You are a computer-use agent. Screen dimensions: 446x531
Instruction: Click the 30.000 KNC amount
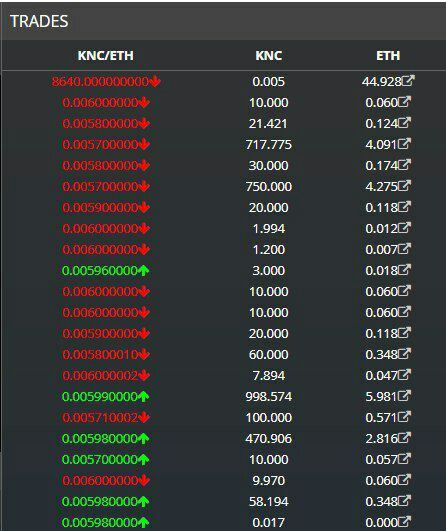pos(269,166)
